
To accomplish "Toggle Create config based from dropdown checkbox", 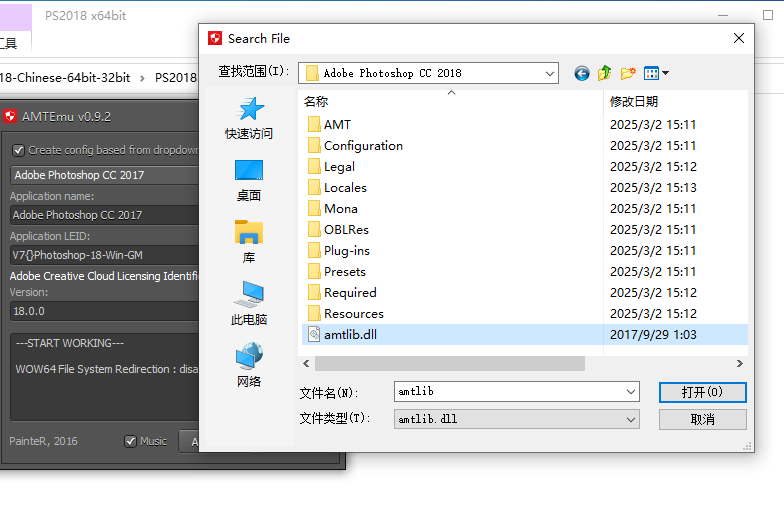I will (18, 150).
